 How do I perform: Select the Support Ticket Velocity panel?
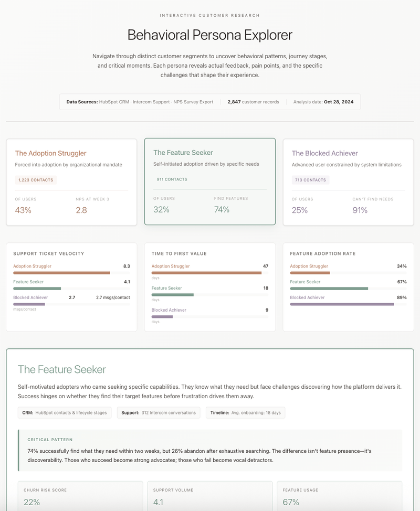pyautogui.click(x=70, y=287)
